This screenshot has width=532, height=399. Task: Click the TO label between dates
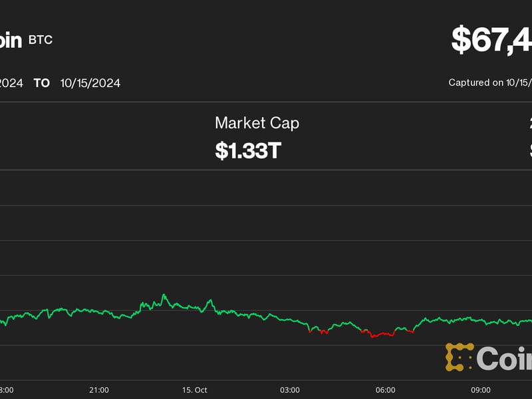pyautogui.click(x=42, y=83)
